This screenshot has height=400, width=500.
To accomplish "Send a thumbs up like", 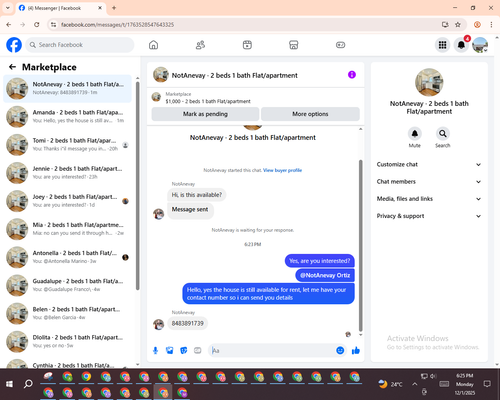I will (x=356, y=350).
